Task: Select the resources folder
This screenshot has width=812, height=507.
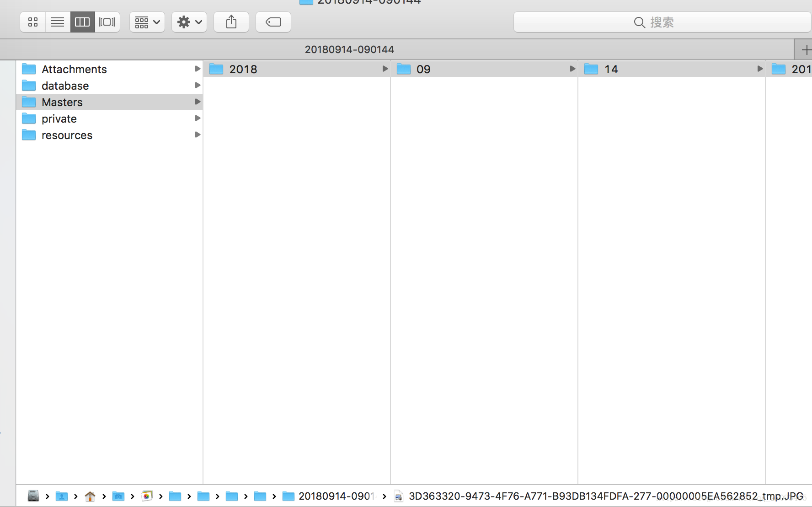Action: (x=110, y=135)
